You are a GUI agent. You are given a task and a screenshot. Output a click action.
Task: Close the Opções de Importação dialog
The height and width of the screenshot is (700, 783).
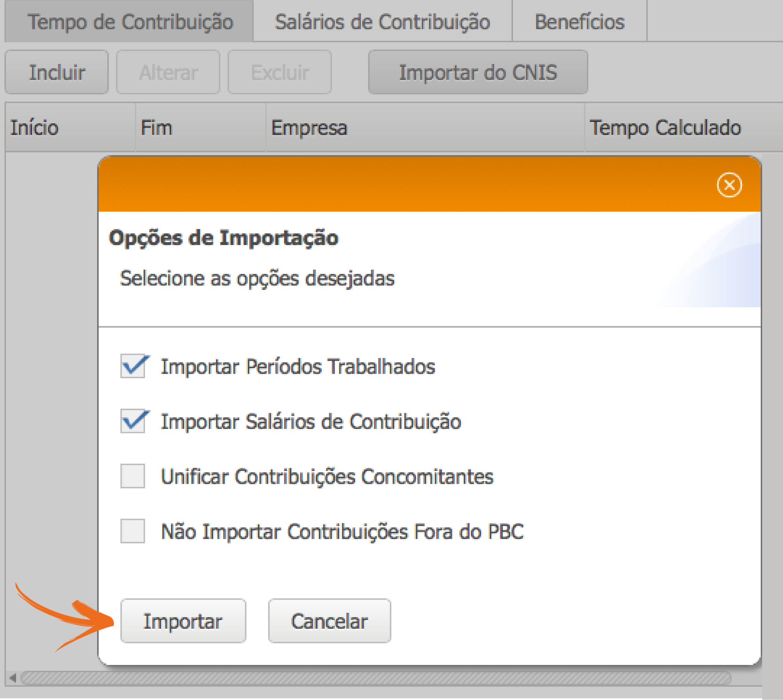tap(729, 185)
